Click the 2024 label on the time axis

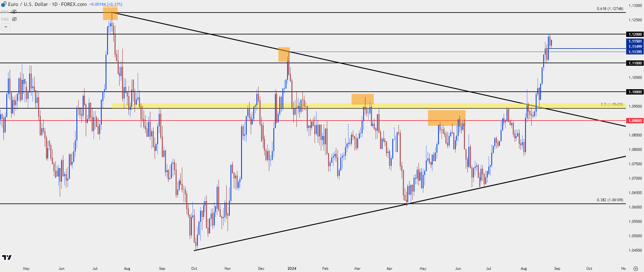292,268
